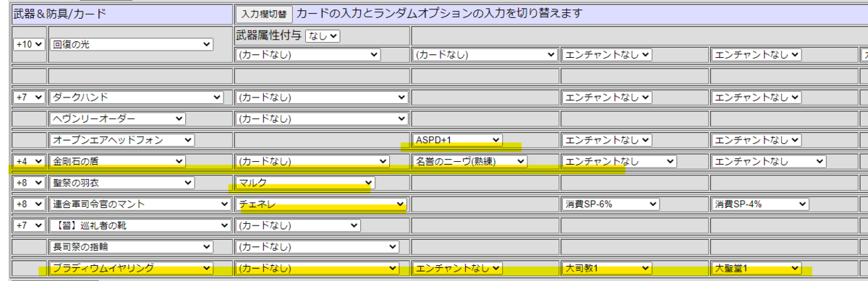Open second エンチャントなし dropdown in ダークハンド row
This screenshot has width=868, height=281.
757,97
